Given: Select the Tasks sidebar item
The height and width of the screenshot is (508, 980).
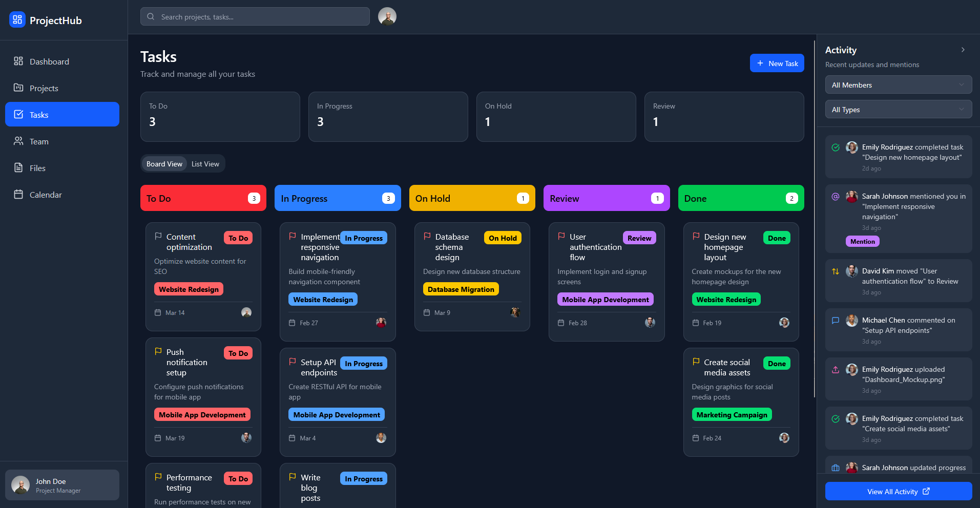Looking at the screenshot, I should pos(62,115).
